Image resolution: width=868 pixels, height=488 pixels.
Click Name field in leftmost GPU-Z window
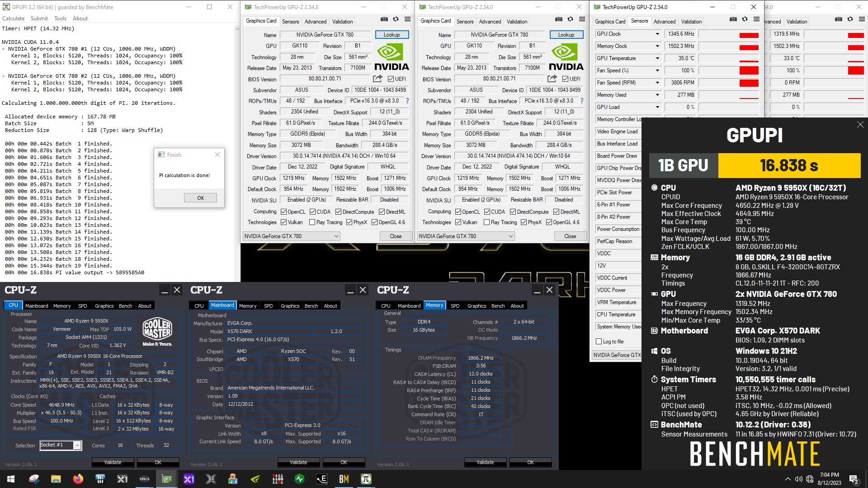coord(325,35)
